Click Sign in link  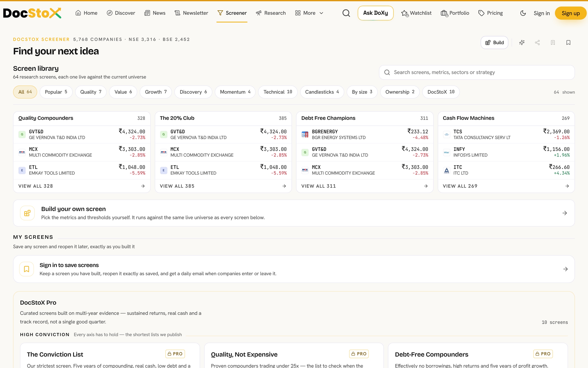point(542,13)
